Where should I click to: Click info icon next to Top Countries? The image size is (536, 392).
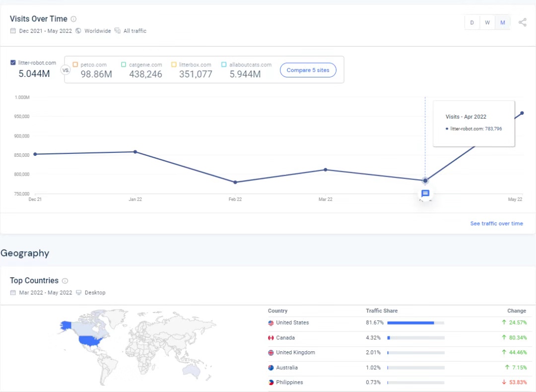(65, 281)
